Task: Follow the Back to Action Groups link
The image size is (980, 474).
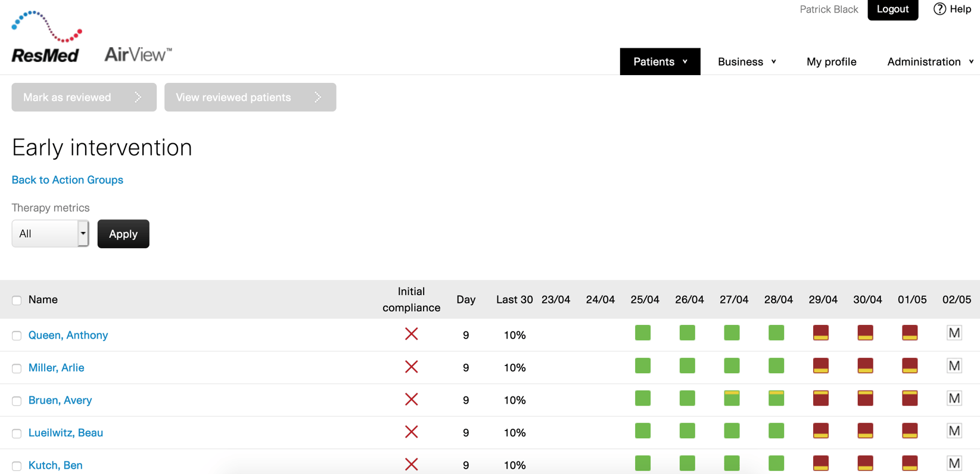Action: pyautogui.click(x=67, y=180)
